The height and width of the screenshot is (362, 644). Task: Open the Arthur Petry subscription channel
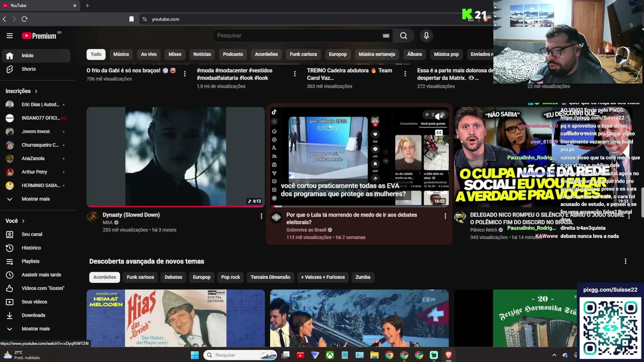pyautogui.click(x=35, y=172)
